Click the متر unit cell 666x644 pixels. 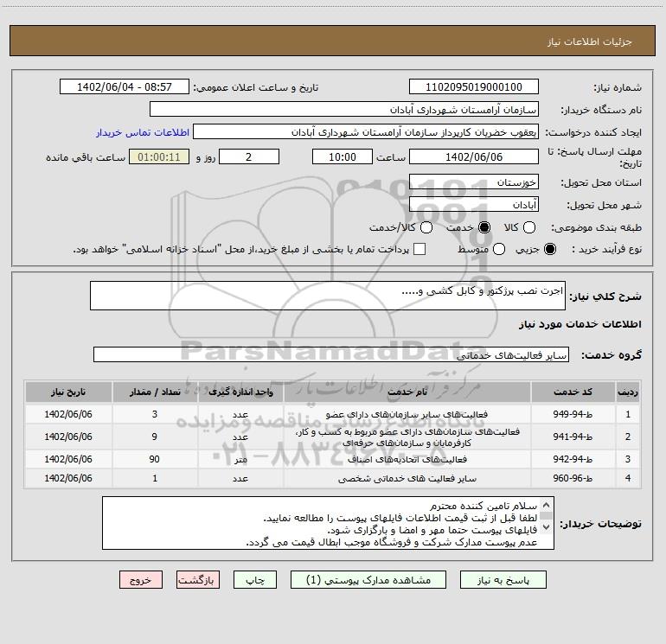pos(240,459)
